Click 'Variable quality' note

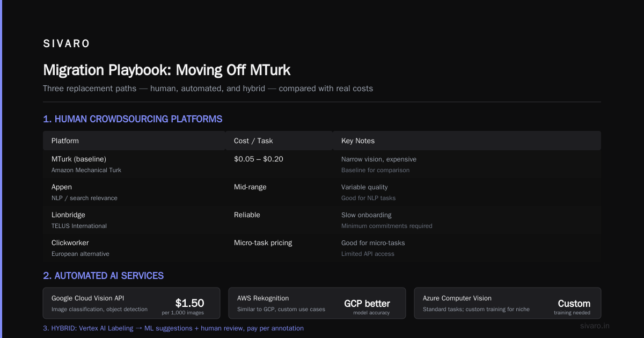pyautogui.click(x=364, y=187)
